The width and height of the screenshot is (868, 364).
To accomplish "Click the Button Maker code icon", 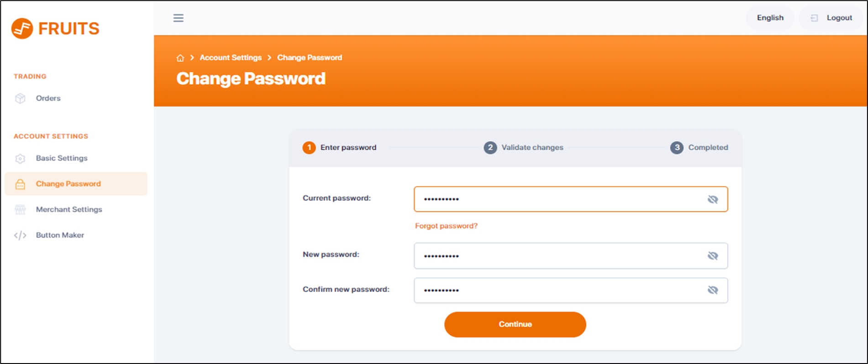I will [x=20, y=235].
